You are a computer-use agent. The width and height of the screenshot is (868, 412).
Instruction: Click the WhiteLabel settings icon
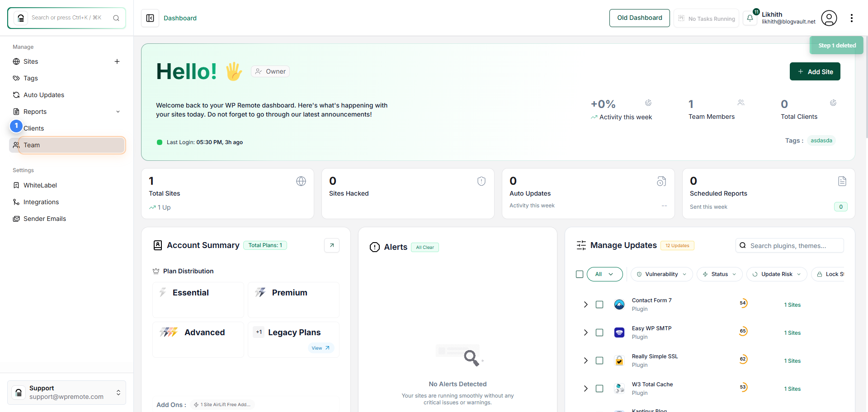[16, 185]
